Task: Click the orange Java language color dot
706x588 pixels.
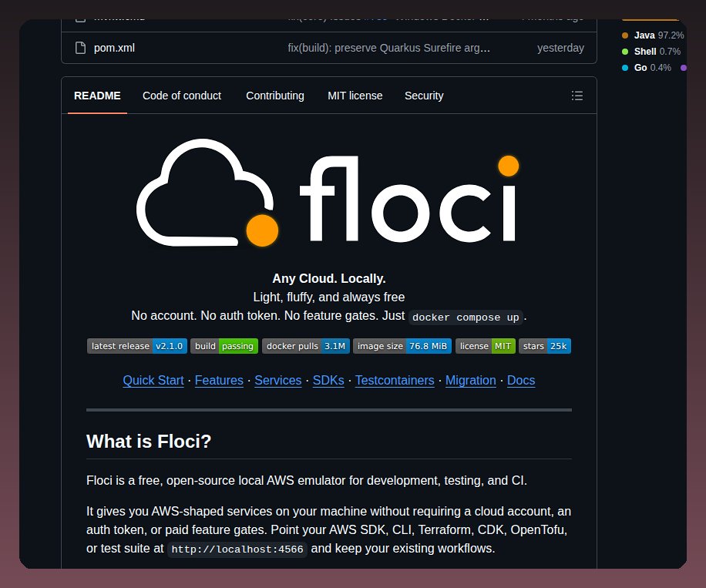Action: tap(625, 35)
